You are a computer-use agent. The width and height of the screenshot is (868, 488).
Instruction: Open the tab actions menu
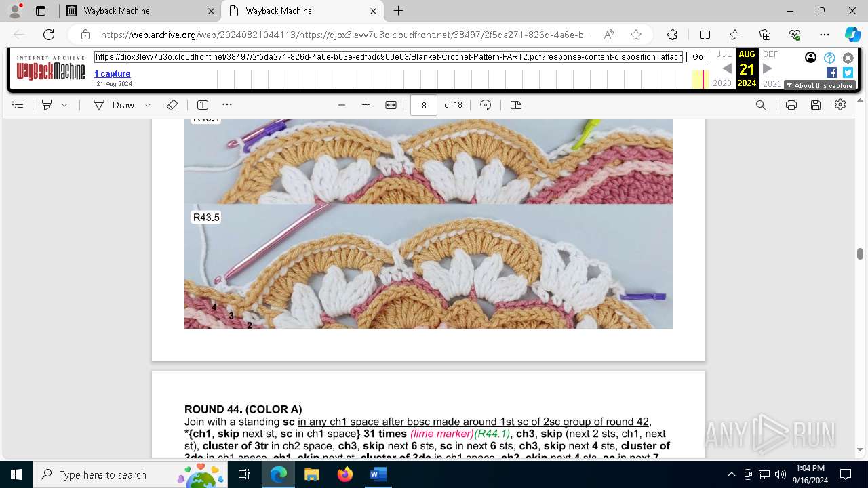point(41,11)
